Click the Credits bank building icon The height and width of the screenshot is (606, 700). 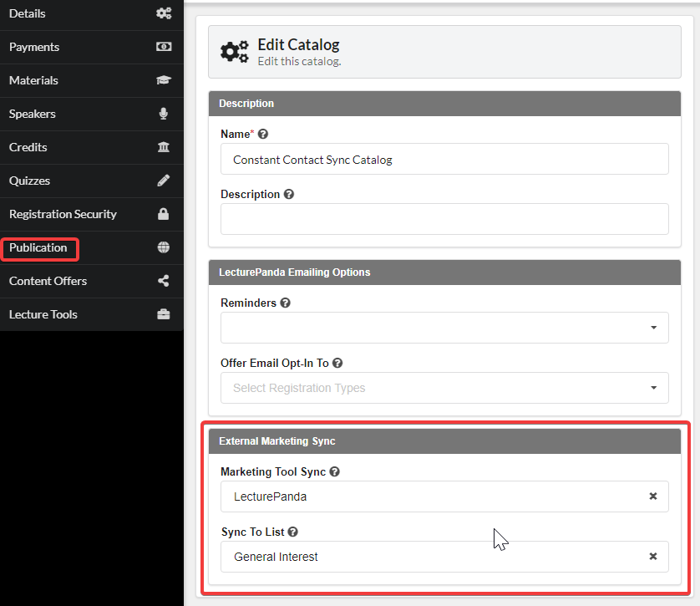[x=164, y=147]
